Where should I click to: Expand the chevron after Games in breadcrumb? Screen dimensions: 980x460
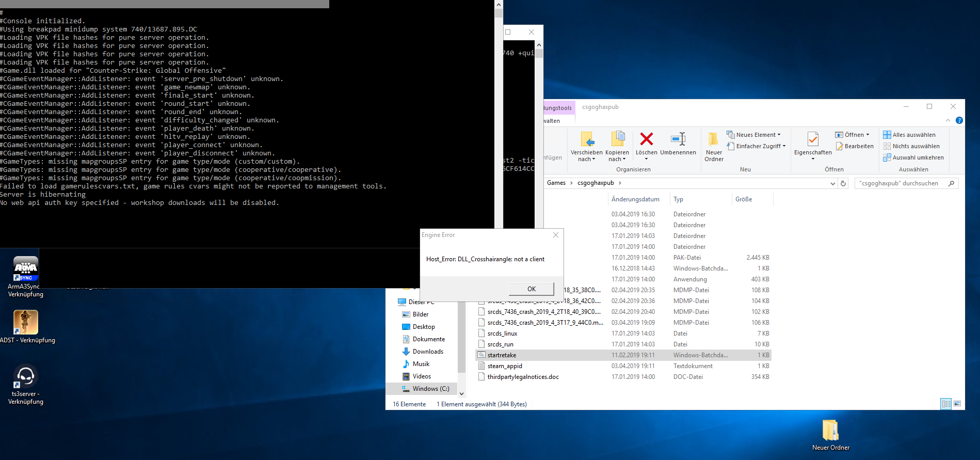pos(571,183)
